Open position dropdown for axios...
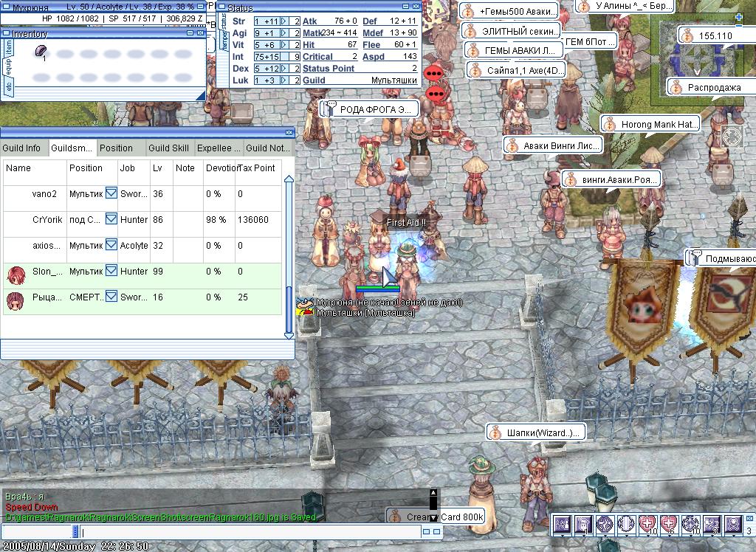The image size is (756, 552). [x=111, y=244]
